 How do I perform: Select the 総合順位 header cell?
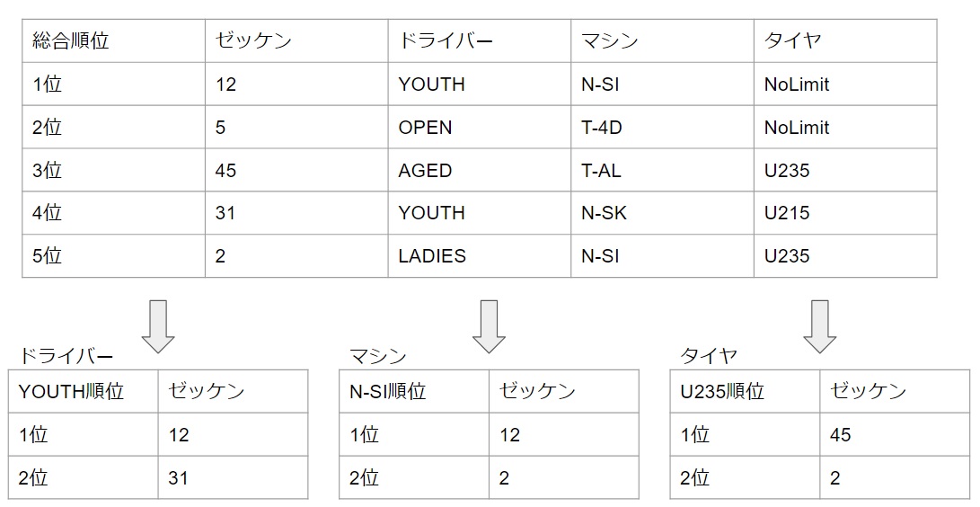[113, 41]
